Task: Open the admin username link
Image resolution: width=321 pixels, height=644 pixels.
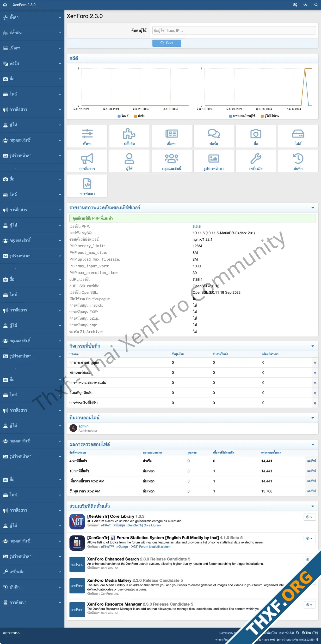Action: (83, 426)
